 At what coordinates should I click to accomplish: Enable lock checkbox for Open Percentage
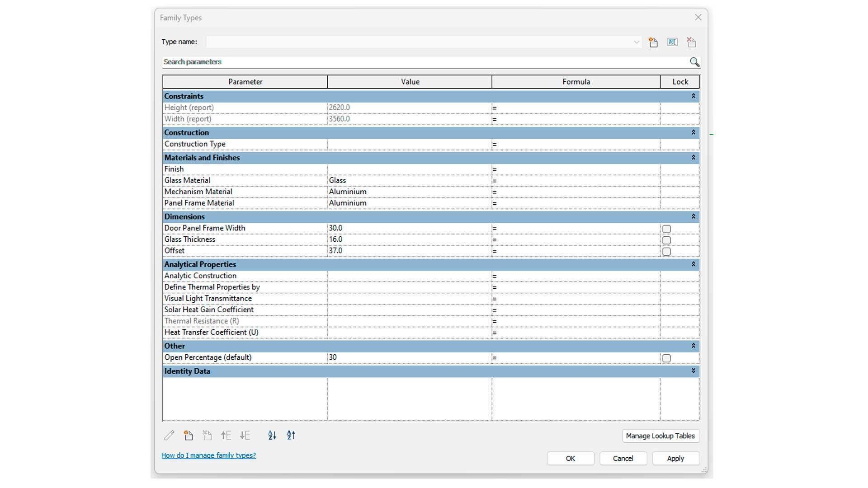pos(666,358)
